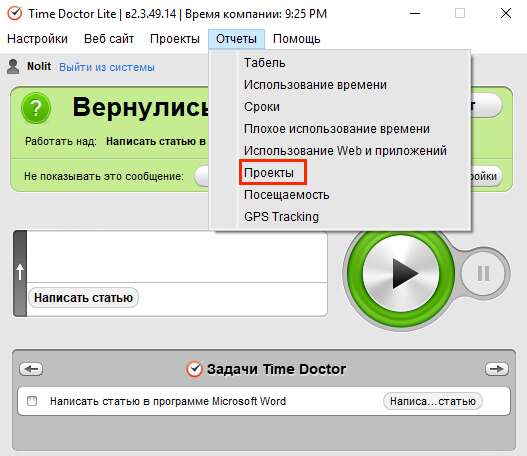Screen dimensions: 527x456
Task: Open the Помощь menu
Action: [296, 39]
